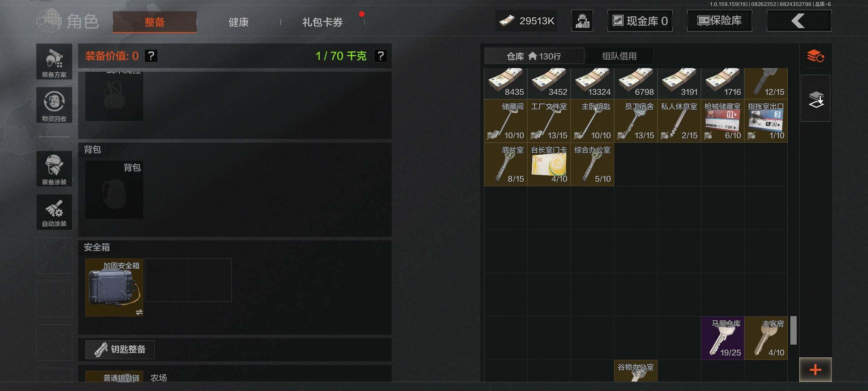Open the 装备方案 loadout preset icon
Screen dimensions: 868x391
(54, 62)
